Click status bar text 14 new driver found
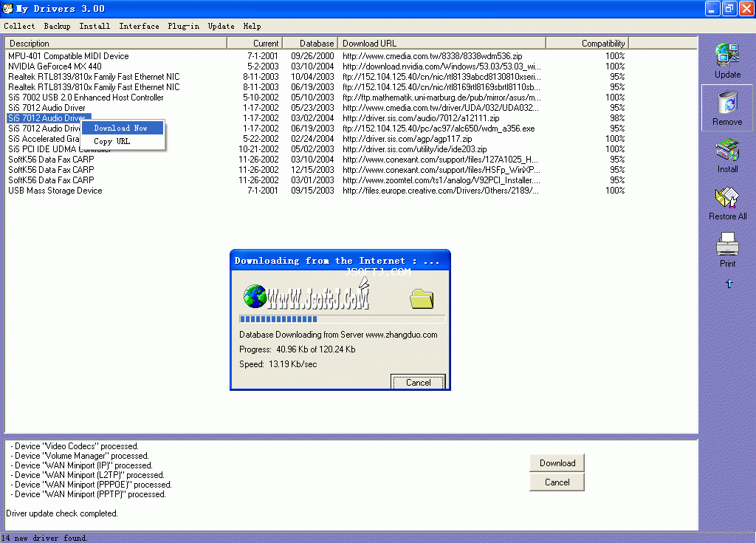The width and height of the screenshot is (756, 543). point(44,538)
